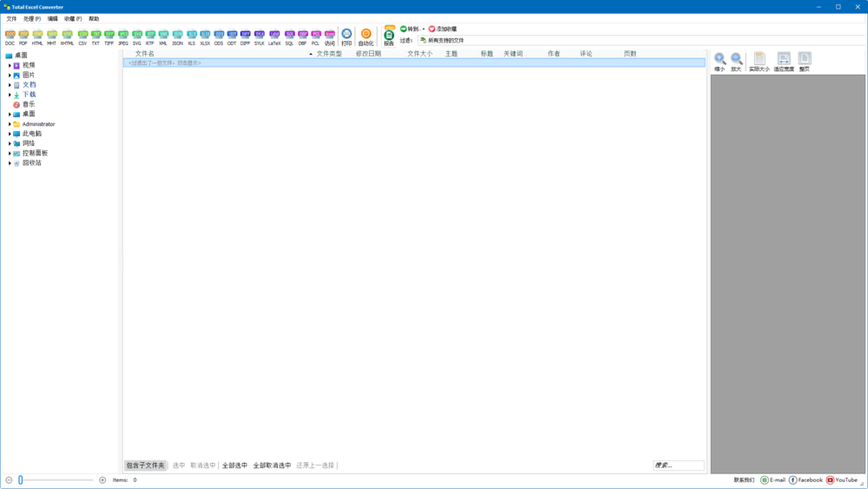Set preview to 整页 full page
The width and height of the screenshot is (868, 489).
tap(805, 62)
